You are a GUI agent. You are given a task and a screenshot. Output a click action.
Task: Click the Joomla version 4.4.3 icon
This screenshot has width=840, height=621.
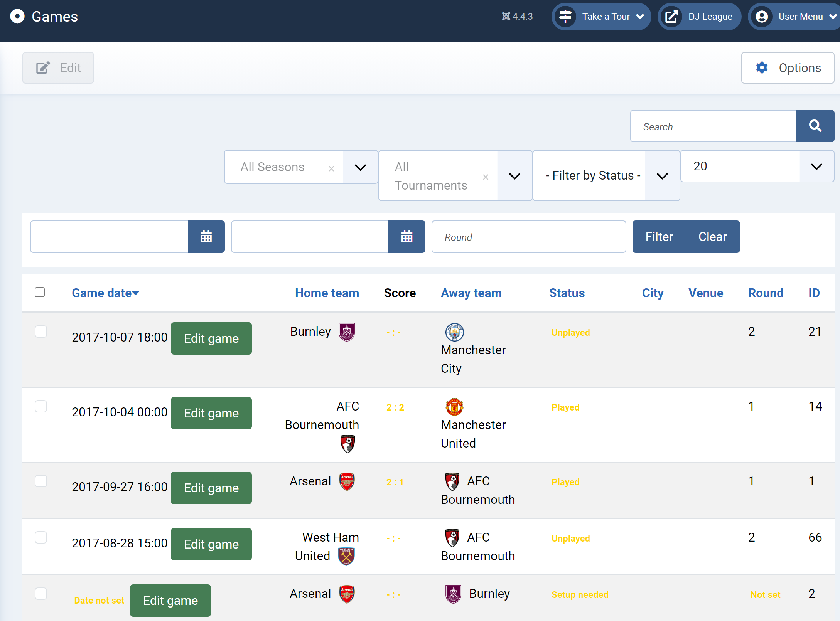[506, 16]
